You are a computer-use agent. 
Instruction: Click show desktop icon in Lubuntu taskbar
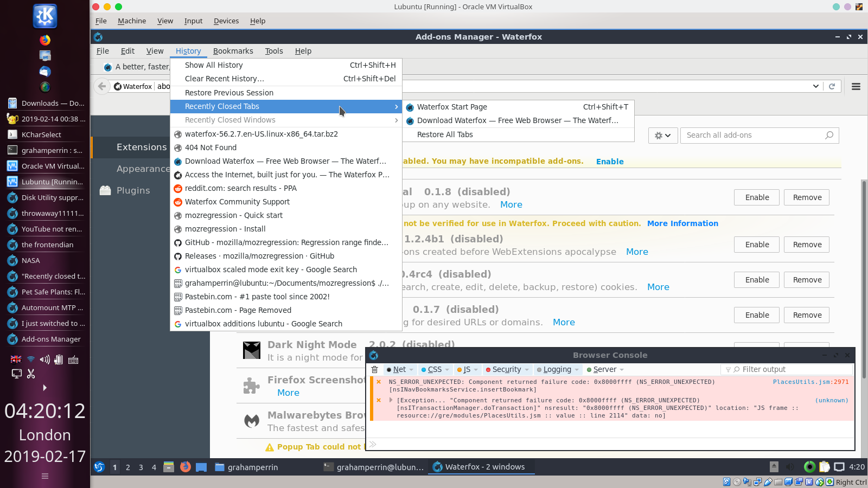click(x=201, y=467)
